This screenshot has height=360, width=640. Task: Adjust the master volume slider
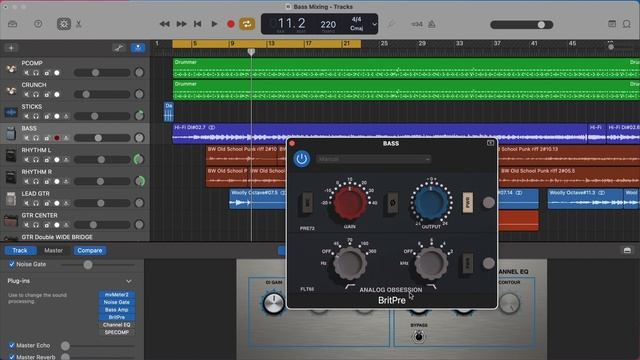(x=522, y=24)
